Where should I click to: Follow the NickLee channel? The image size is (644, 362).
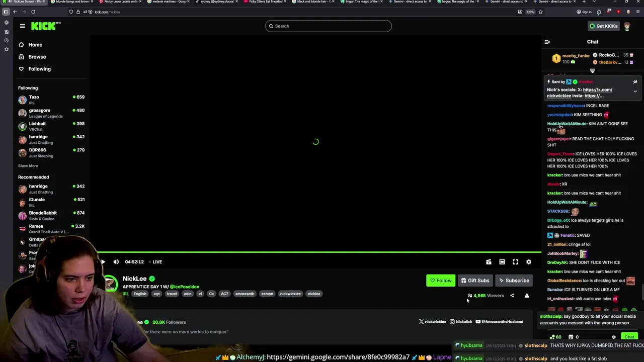click(x=441, y=281)
